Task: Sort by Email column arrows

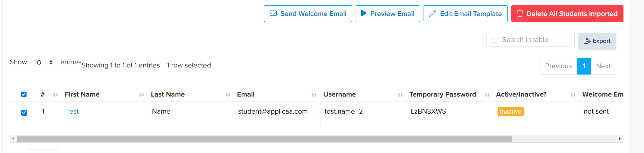Action: click(314, 95)
